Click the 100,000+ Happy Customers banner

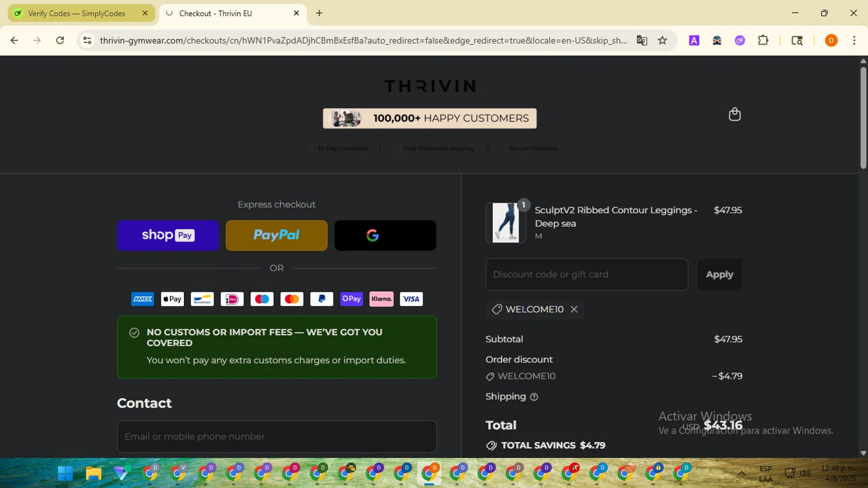pos(430,119)
